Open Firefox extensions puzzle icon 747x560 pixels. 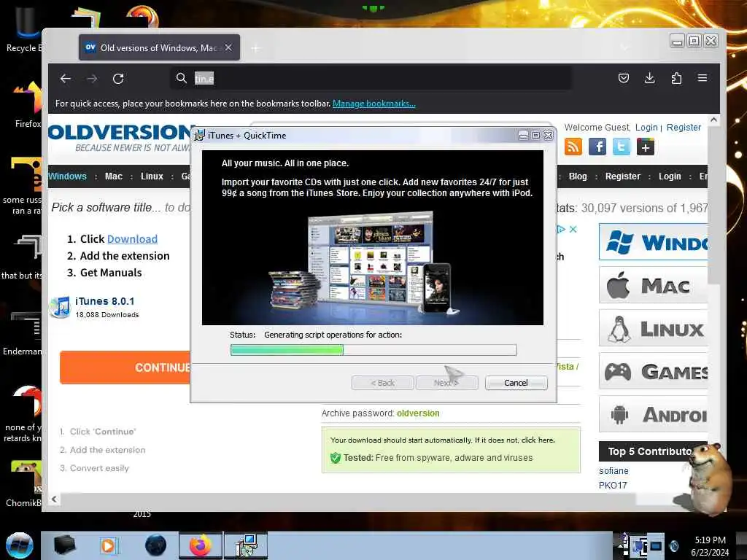click(x=676, y=78)
